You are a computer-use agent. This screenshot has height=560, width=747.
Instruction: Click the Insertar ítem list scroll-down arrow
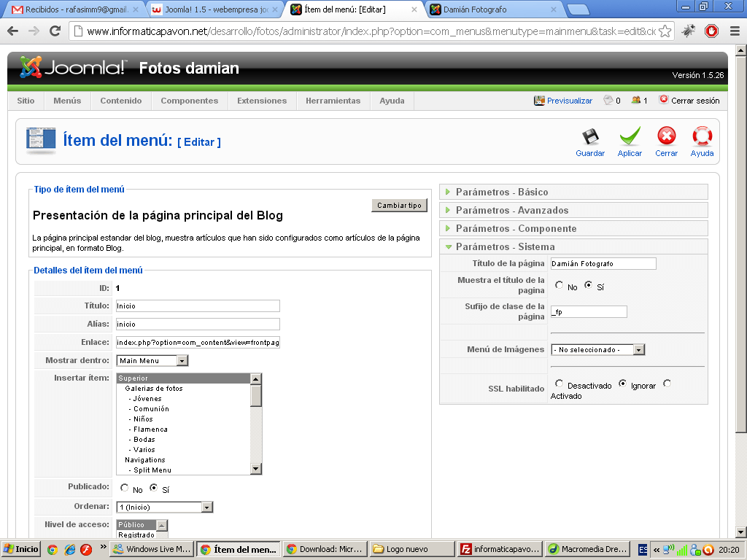[x=256, y=469]
